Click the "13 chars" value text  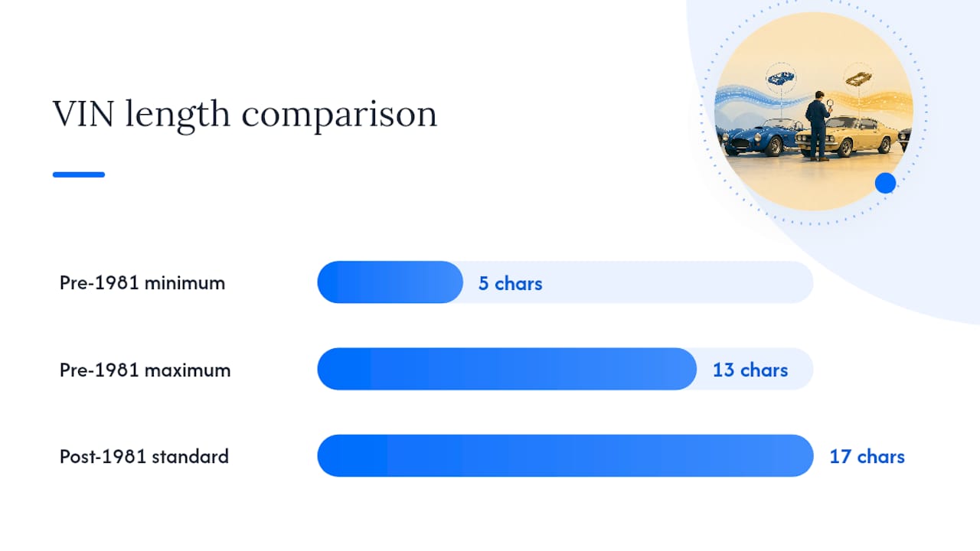pyautogui.click(x=750, y=370)
